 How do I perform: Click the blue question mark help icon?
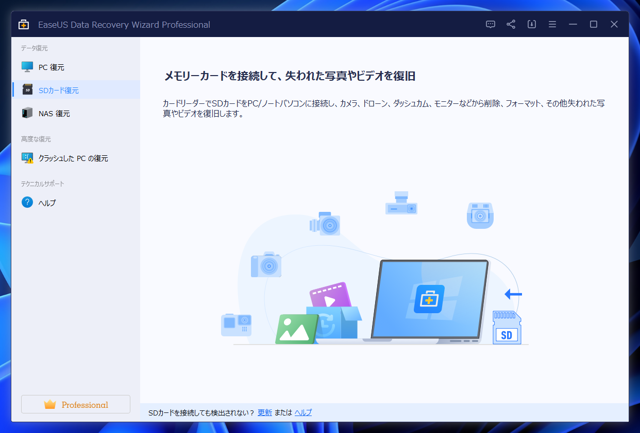pyautogui.click(x=27, y=202)
